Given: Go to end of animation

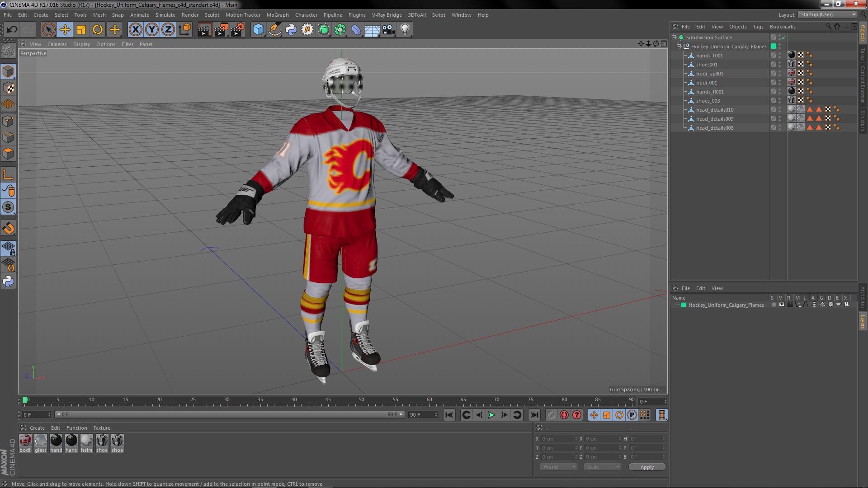Looking at the screenshot, I should point(534,415).
